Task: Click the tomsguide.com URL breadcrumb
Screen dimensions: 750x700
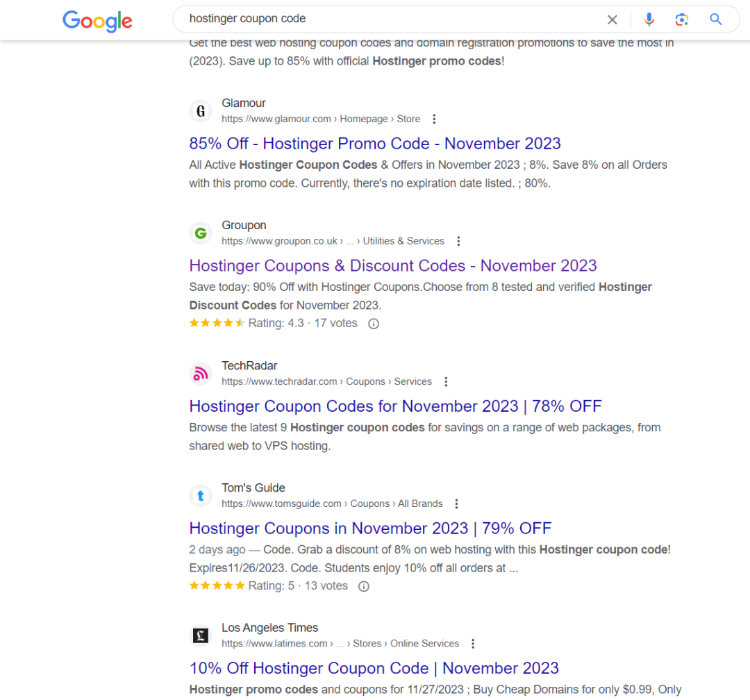Action: point(332,504)
